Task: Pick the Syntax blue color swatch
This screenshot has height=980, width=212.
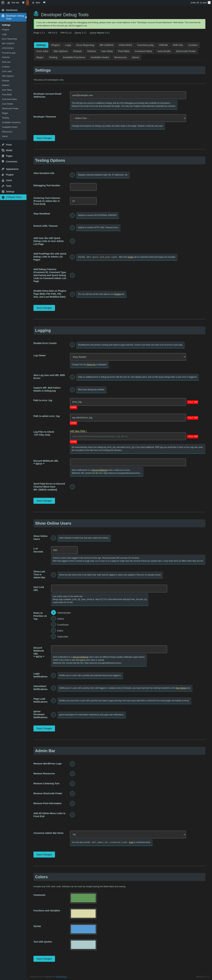Action: pos(83,929)
